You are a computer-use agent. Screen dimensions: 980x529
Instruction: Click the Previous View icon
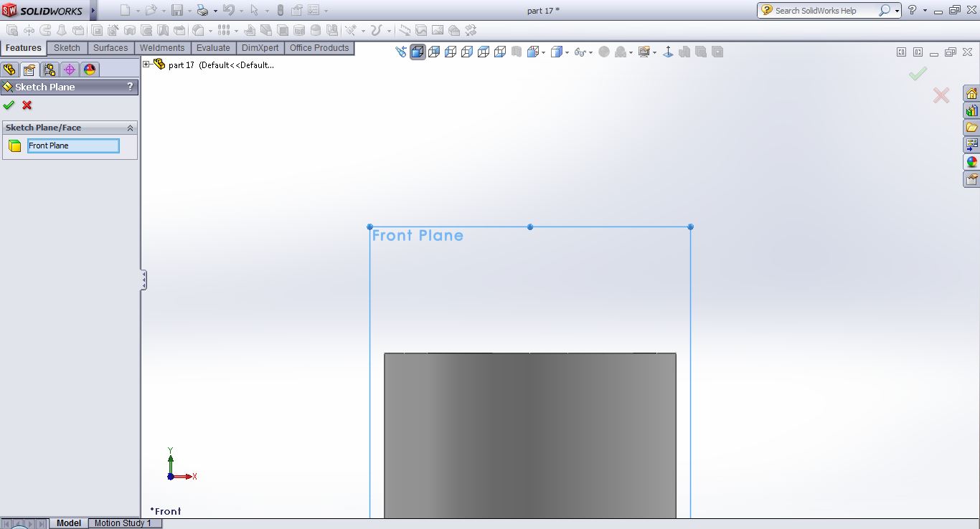[401, 52]
